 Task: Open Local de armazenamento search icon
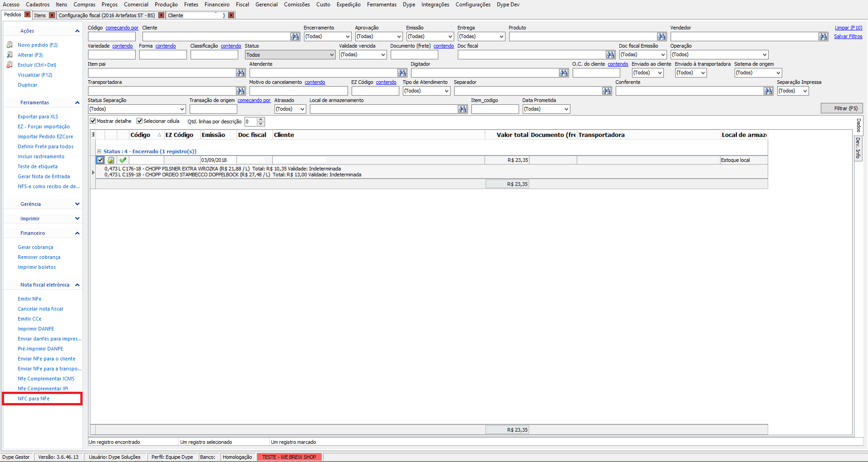click(x=462, y=109)
